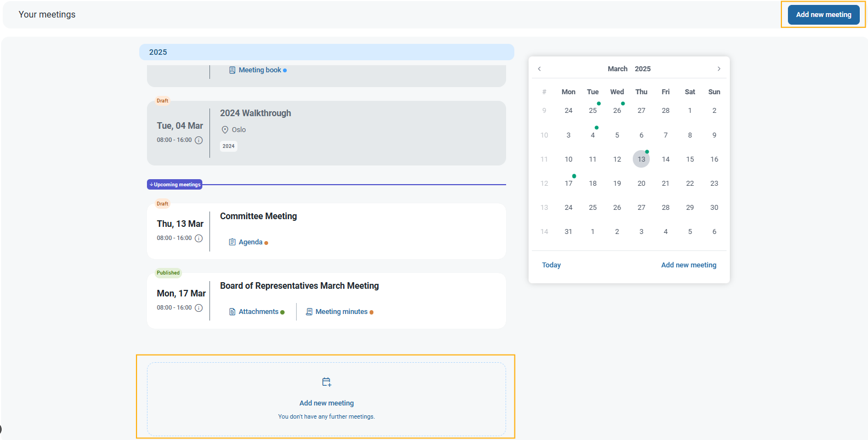Show time info for Mon, 17 Mar meeting

(199, 308)
